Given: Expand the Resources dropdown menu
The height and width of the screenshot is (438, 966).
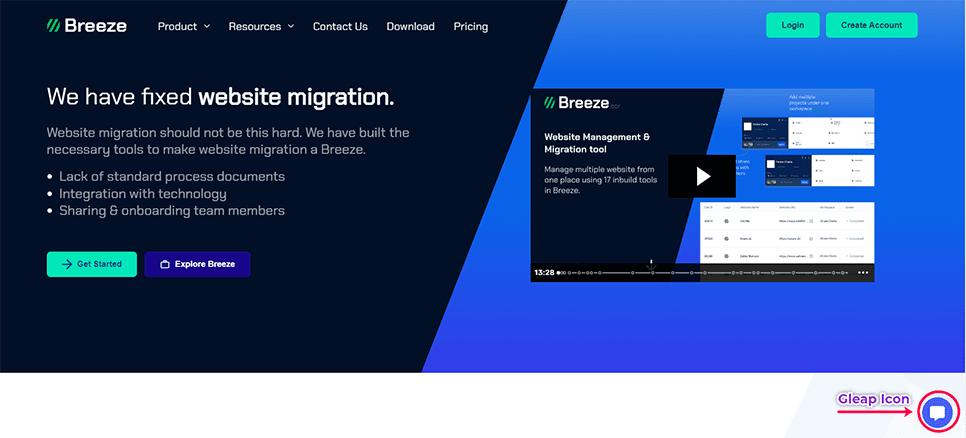Looking at the screenshot, I should click(261, 26).
